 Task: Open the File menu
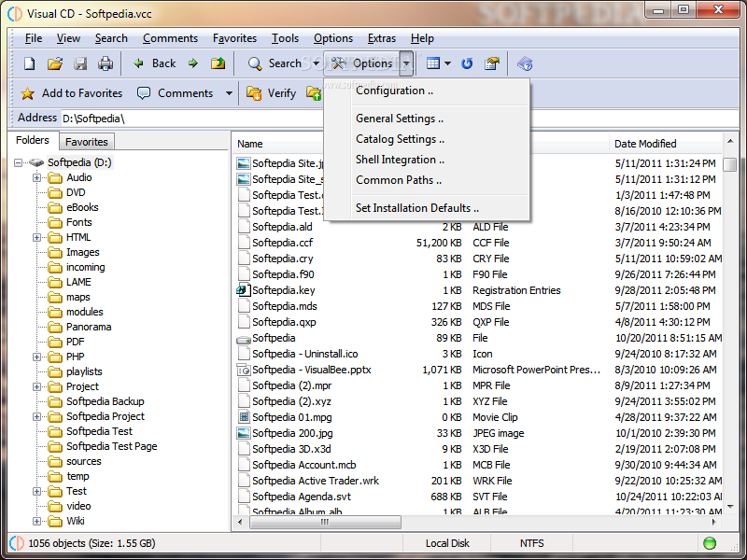[34, 38]
